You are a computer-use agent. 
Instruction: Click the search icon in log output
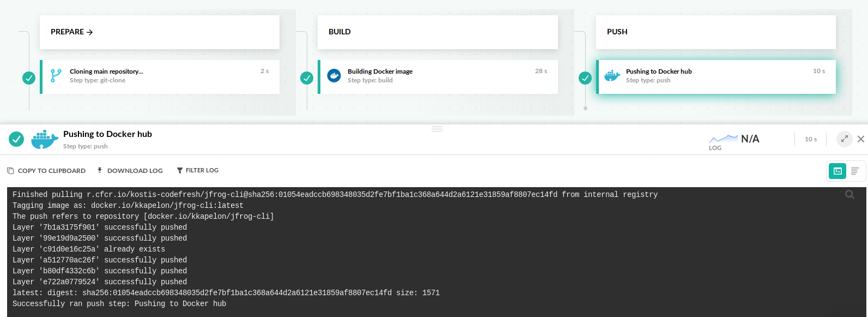tap(849, 195)
